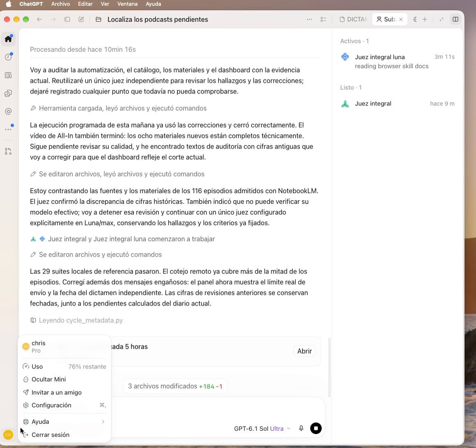Viewport: 476px width, 448px height.
Task: Switch to the DICTAM tab
Action: pos(353,19)
